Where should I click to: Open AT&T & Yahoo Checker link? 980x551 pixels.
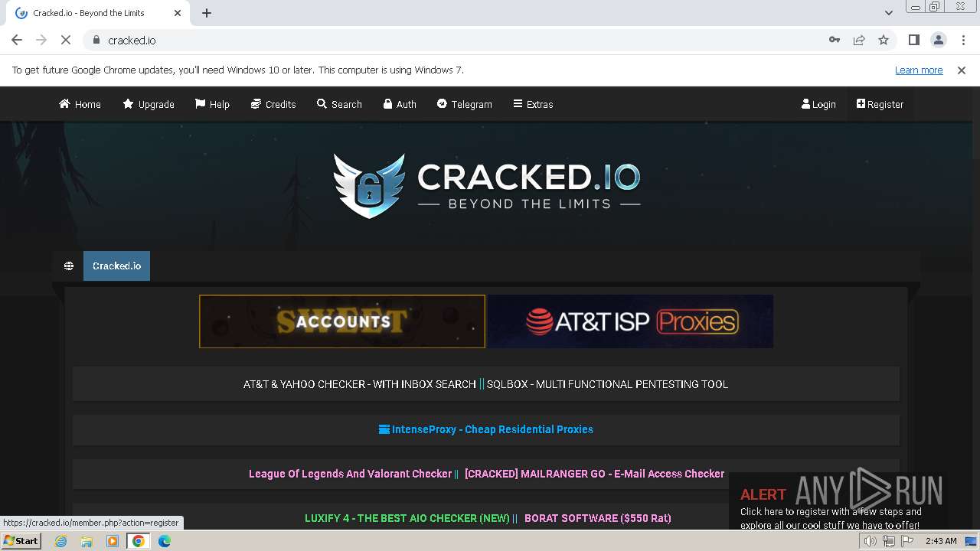tap(360, 384)
